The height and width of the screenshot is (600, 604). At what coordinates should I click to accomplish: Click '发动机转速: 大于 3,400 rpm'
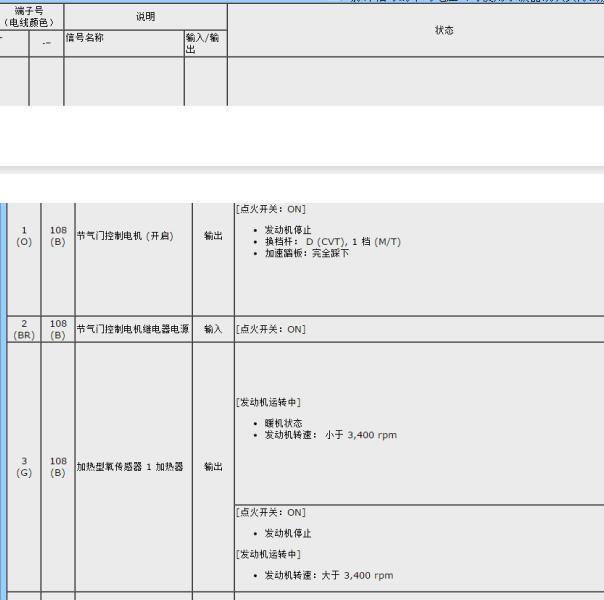tap(329, 575)
